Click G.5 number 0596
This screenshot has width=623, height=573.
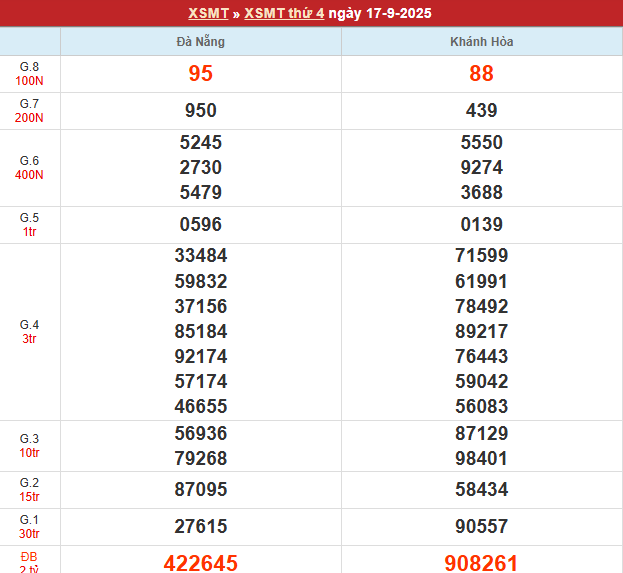[x=201, y=224]
